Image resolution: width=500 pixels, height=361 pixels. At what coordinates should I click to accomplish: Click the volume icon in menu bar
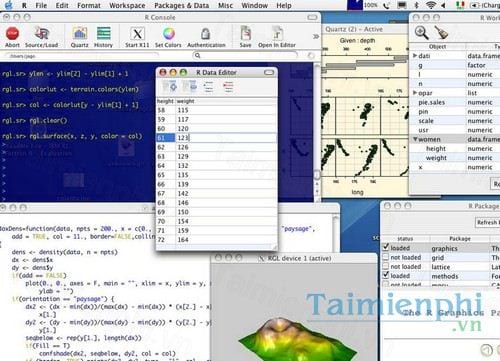pos(444,5)
